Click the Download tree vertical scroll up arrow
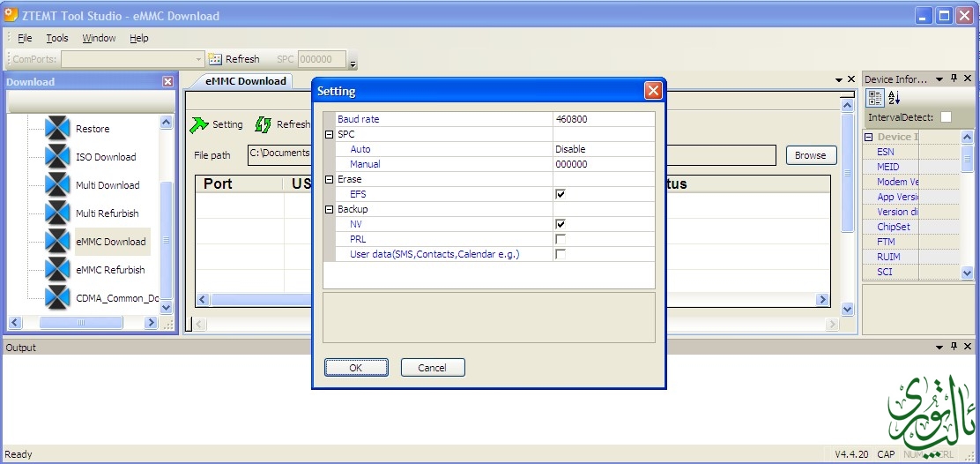 [x=167, y=123]
